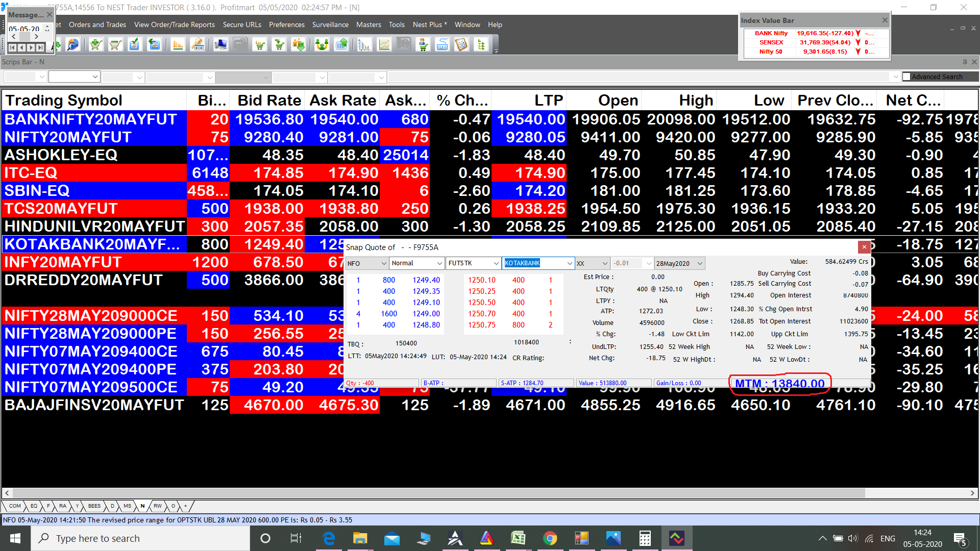Viewport: 980px width, 551px height.
Task: Click the keyboard shortcut toolbar icon
Action: coord(443,45)
